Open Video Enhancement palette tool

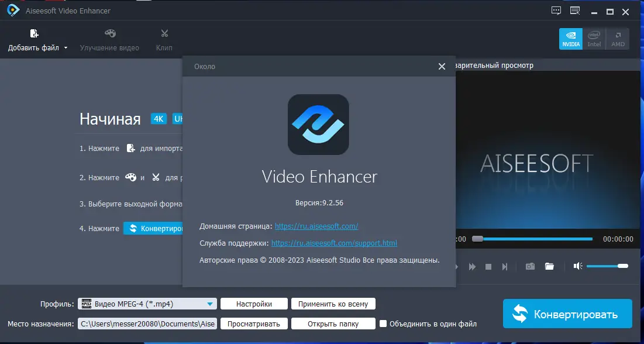(x=110, y=33)
